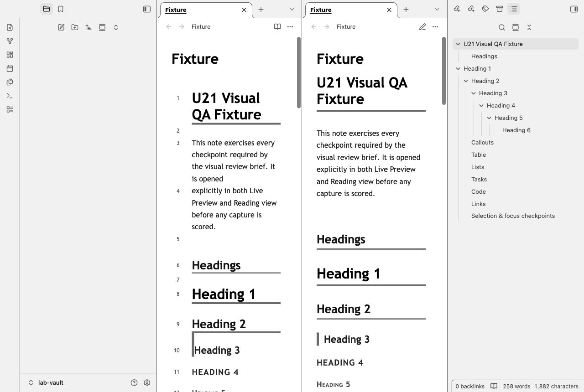
Task: Open the tab list dropdown of the Live Preview pane
Action: coord(292,9)
